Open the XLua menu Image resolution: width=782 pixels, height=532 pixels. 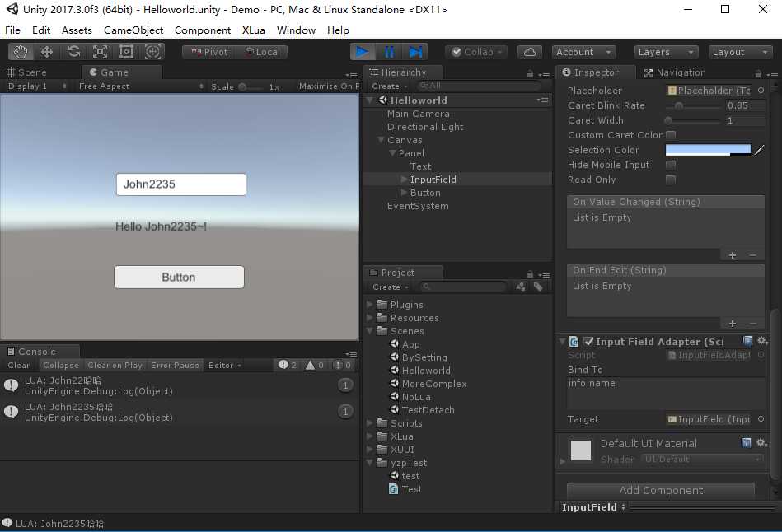253,30
